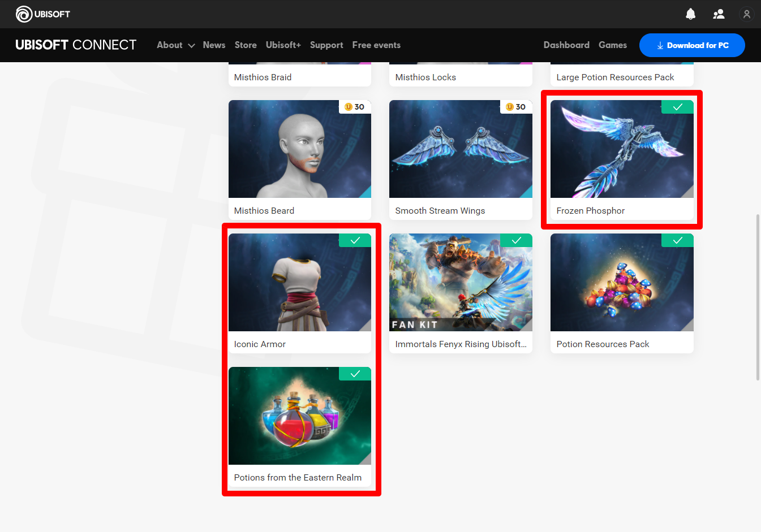Open the Ubisoft+ menu item
The image size is (761, 532).
pyautogui.click(x=283, y=45)
